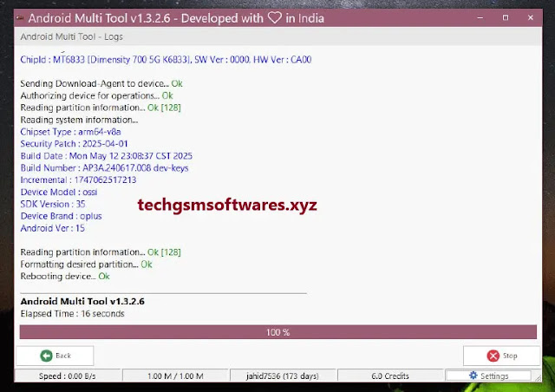Click the Incremental : 1747062517213 line
Viewport: 555px width, 392px height.
pyautogui.click(x=78, y=180)
